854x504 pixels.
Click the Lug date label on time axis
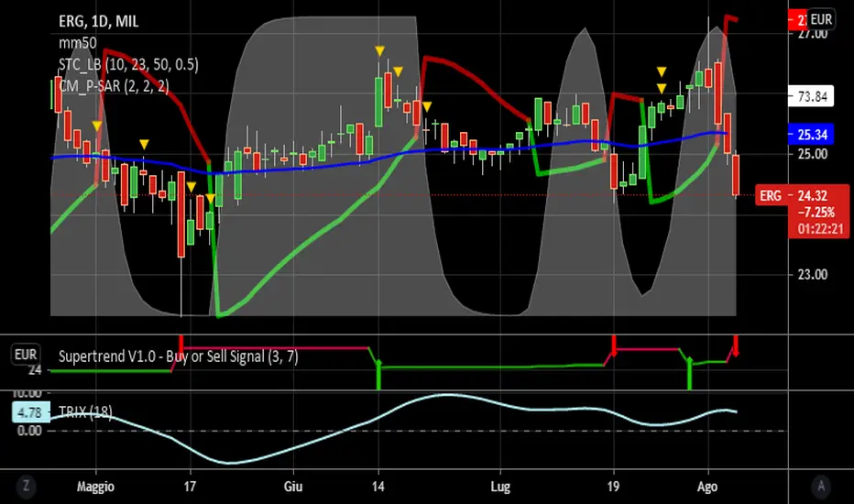pos(500,487)
